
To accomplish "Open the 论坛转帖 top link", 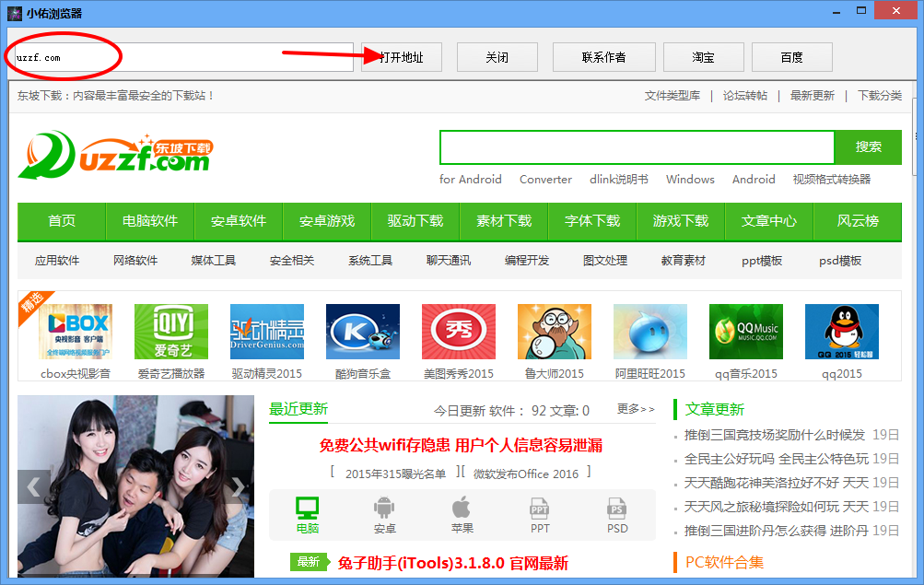I will 745,96.
